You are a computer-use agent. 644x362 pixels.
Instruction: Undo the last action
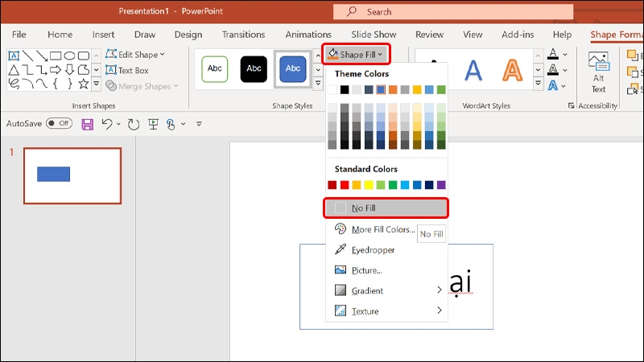coord(107,124)
